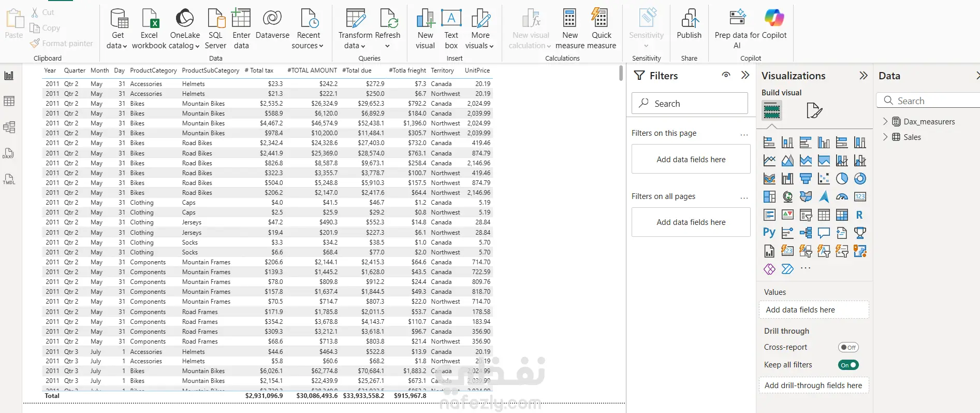
Task: Sort table by ProductCategory column header
Action: point(153,70)
